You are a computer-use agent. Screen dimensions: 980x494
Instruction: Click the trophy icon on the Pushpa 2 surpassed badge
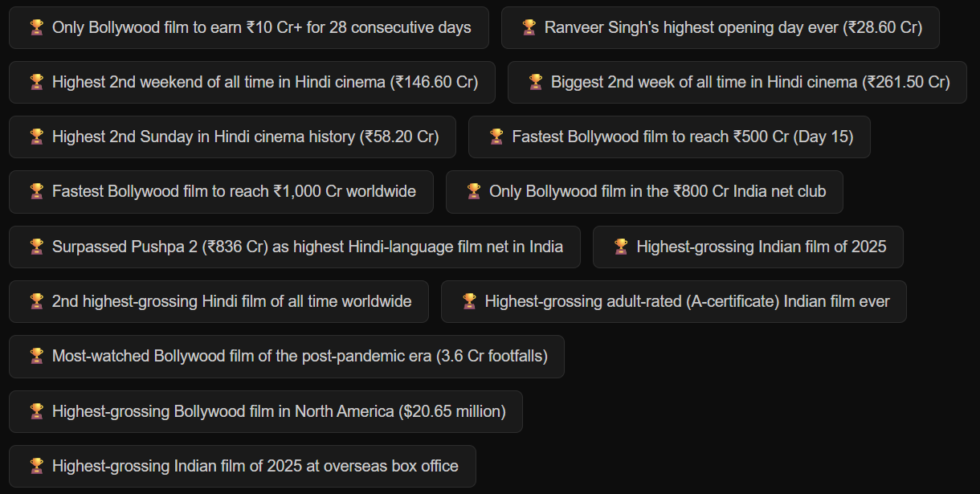pyautogui.click(x=36, y=247)
